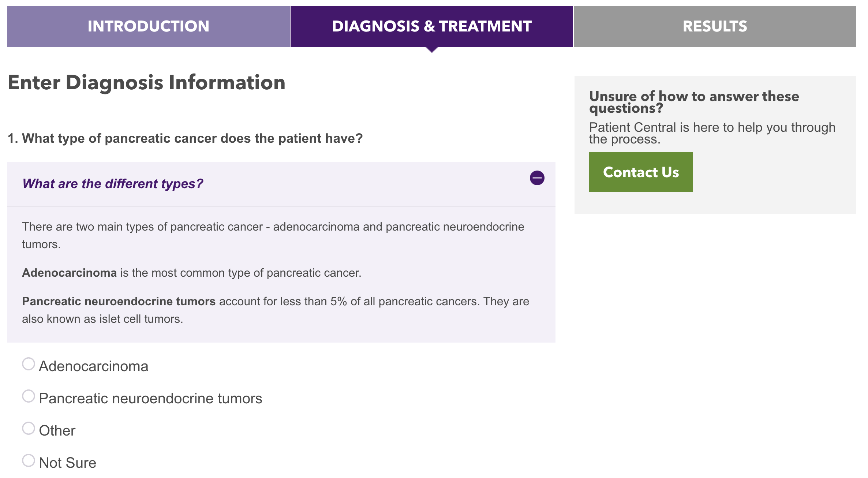Click question 1 about pancreatic cancer type
Viewport: 868px width, 478px height.
click(x=185, y=138)
